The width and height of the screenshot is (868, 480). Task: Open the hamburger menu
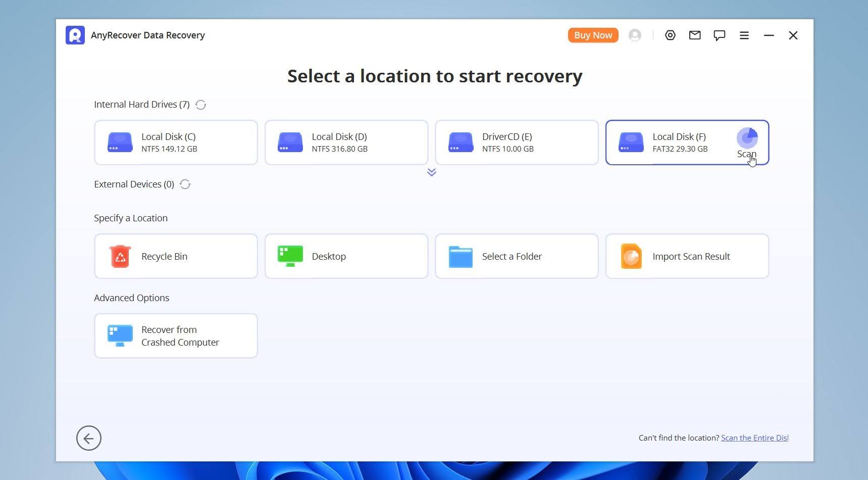pos(744,35)
